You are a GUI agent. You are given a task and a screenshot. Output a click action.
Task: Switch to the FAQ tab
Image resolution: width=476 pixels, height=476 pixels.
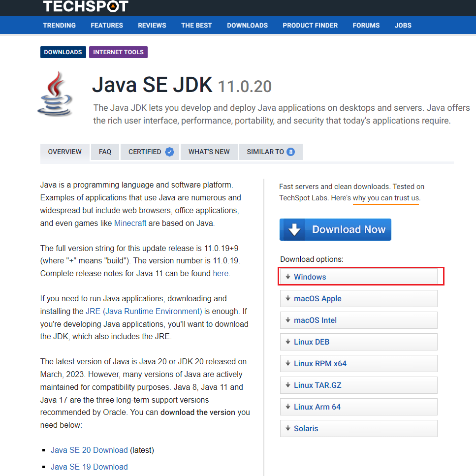(x=105, y=152)
